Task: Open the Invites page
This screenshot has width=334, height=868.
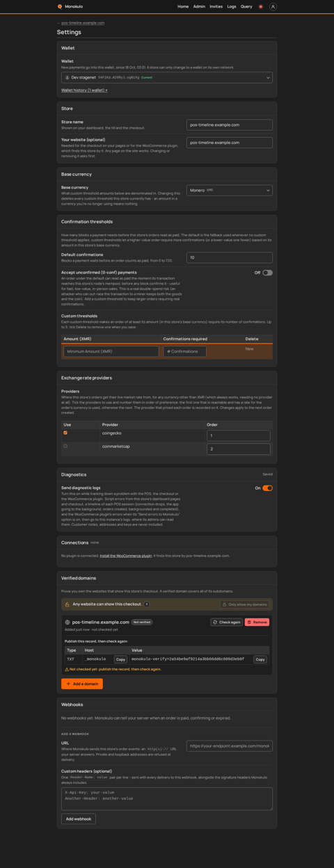Action: pos(216,6)
